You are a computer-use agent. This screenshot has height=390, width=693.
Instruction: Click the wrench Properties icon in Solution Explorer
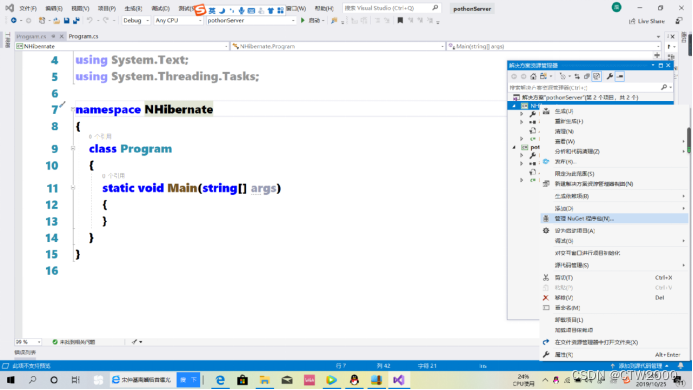coord(609,76)
